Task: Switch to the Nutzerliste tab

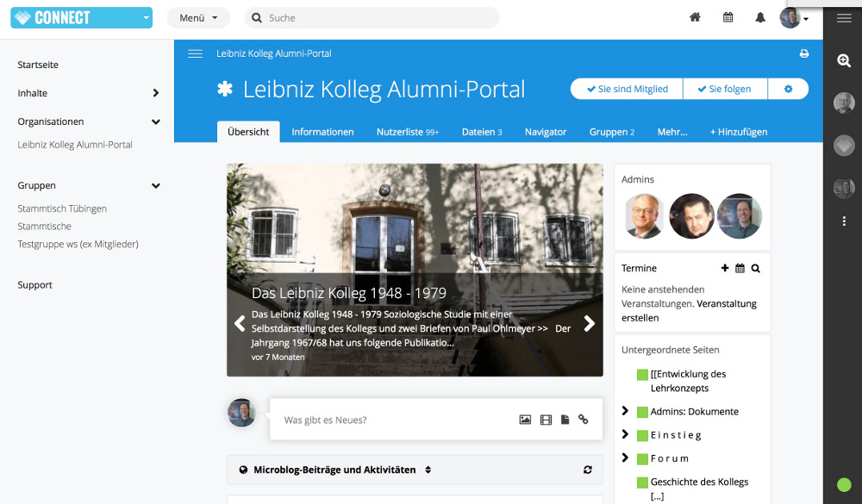Action: point(408,132)
